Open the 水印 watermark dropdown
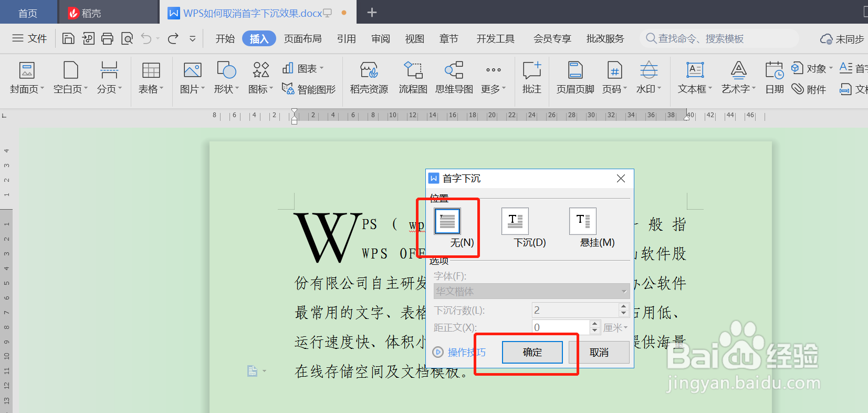Viewport: 868px width, 413px height. 649,78
